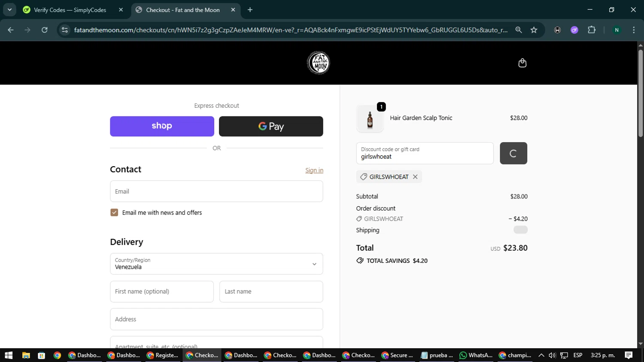Uncheck Email me with news and offers
The image size is (644, 362).
click(x=114, y=213)
